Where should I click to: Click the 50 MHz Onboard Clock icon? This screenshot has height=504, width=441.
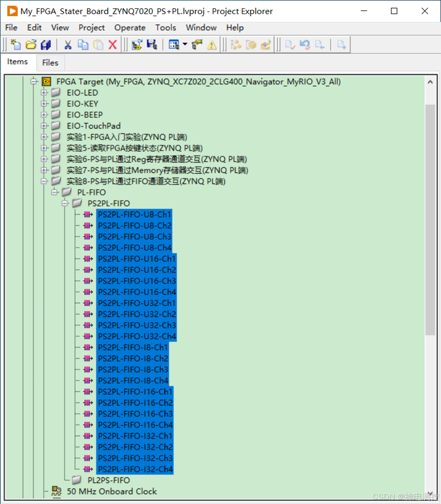pyautogui.click(x=56, y=491)
